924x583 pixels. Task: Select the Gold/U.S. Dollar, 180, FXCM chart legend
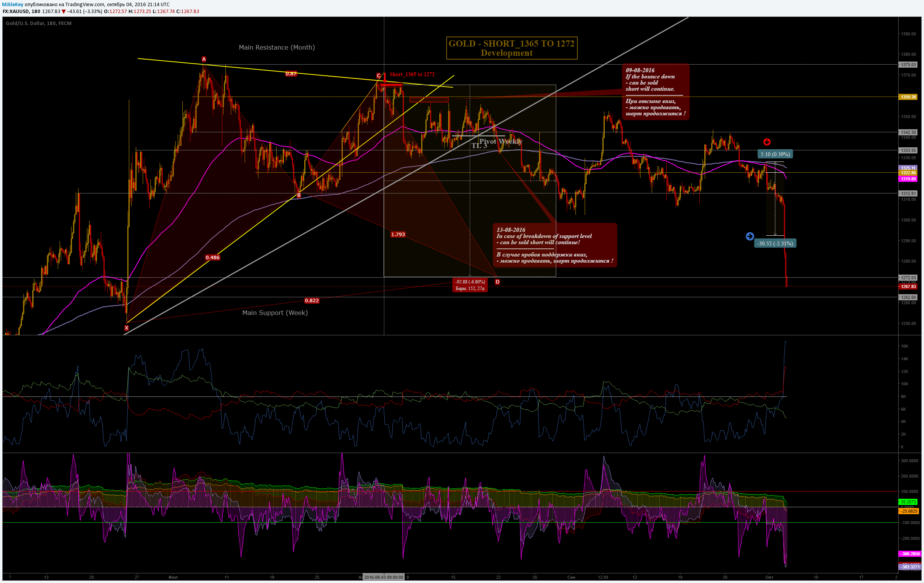pyautogui.click(x=38, y=23)
